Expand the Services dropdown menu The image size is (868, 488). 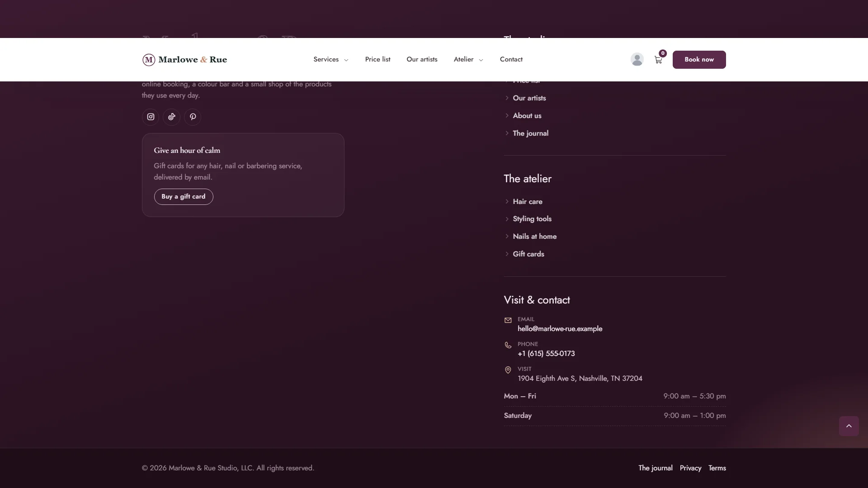(330, 59)
